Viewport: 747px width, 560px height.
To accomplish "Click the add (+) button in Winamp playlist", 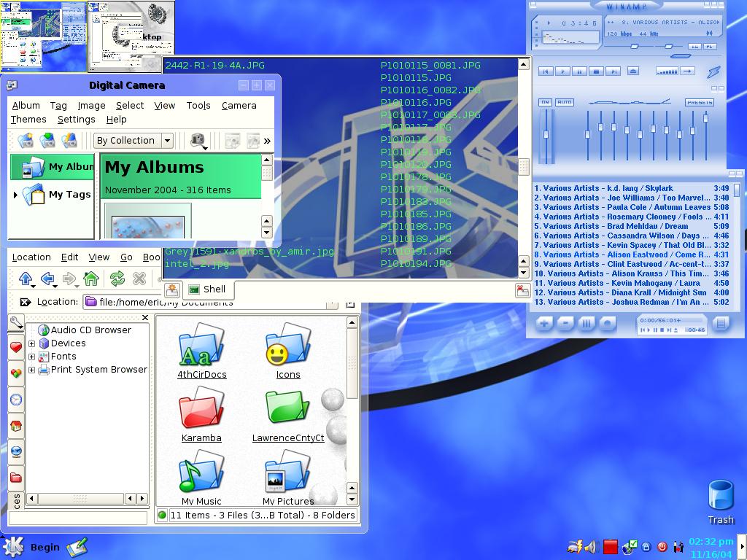I will tap(543, 324).
